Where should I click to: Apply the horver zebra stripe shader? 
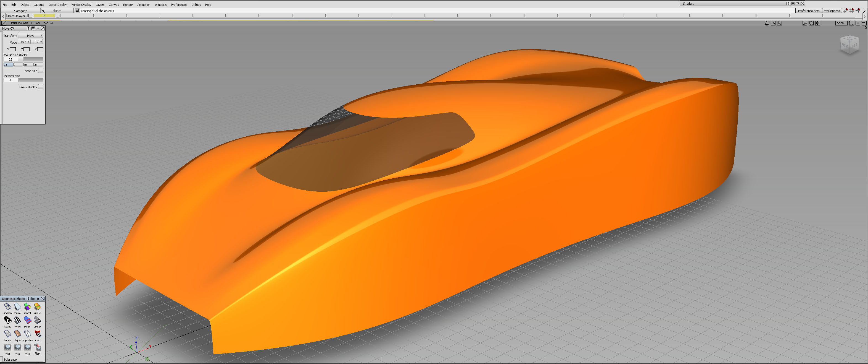click(17, 320)
